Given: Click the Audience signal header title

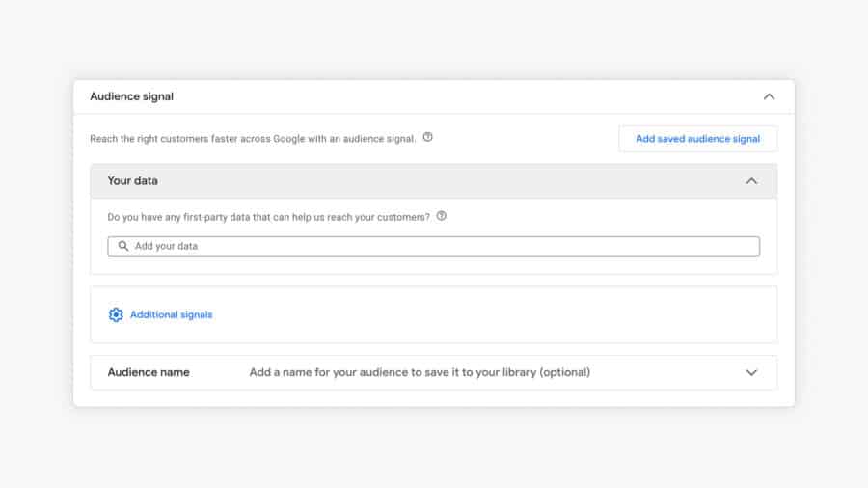Looking at the screenshot, I should 131,96.
